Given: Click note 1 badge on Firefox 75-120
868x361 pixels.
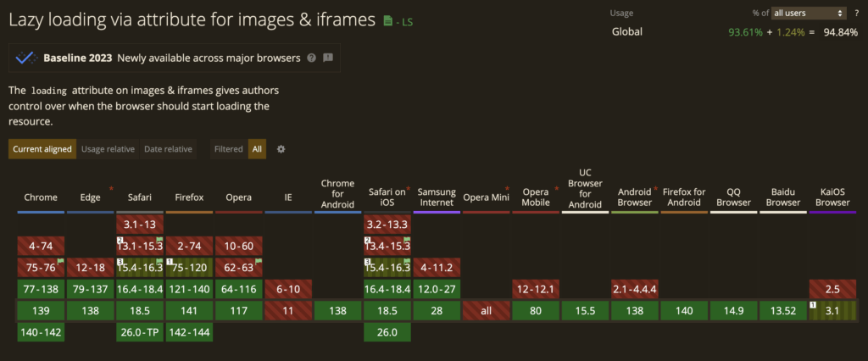Looking at the screenshot, I should tap(170, 261).
